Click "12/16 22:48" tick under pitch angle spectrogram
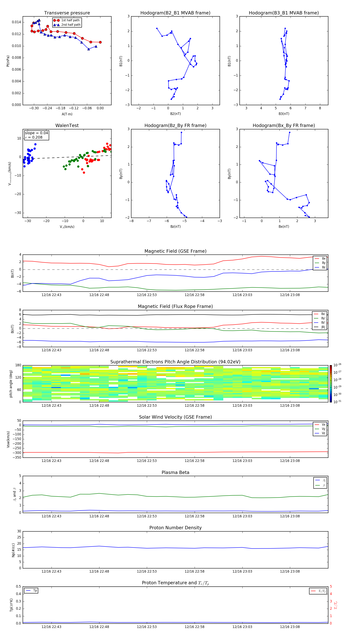Viewport: 351px width, 644px height. 99,406
